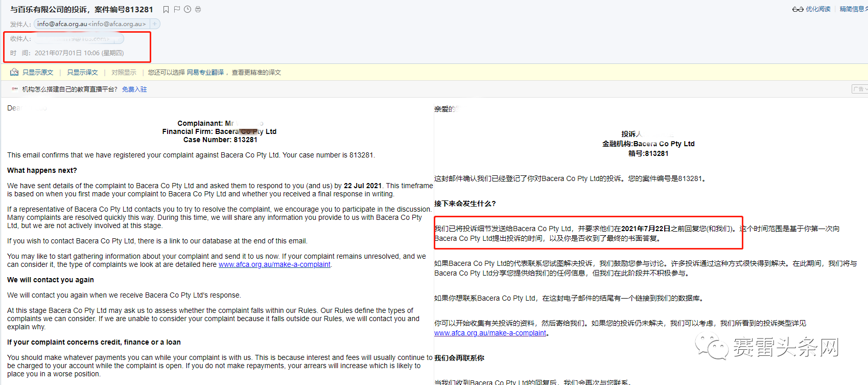Screen dimensions: 868x385
Task: Click the heading "We will contact you again"
Action: coord(51,280)
